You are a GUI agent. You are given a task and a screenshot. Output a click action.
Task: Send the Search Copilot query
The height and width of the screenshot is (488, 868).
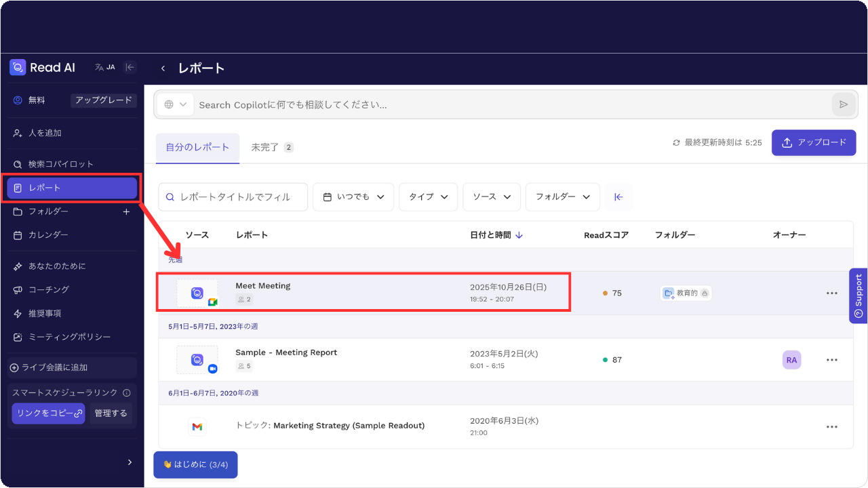click(x=844, y=104)
